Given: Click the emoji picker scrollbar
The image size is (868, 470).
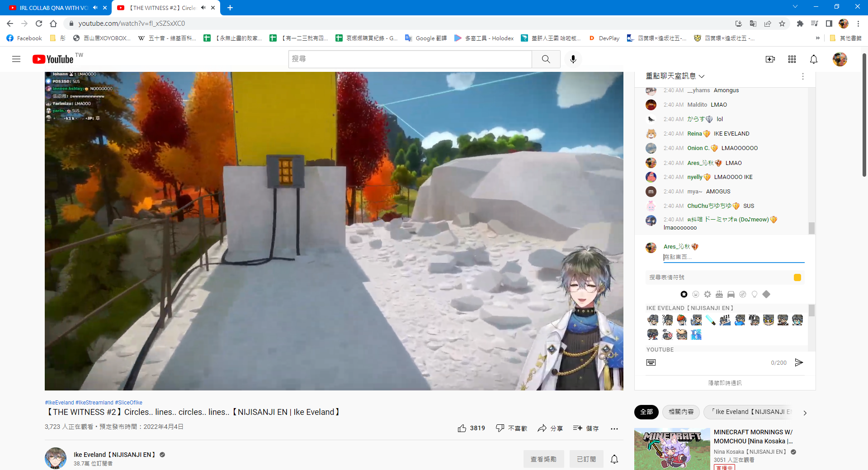Looking at the screenshot, I should click(811, 310).
